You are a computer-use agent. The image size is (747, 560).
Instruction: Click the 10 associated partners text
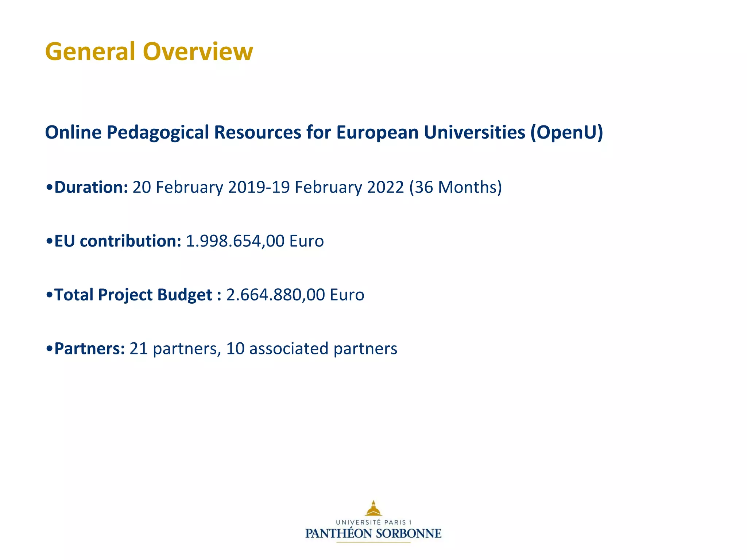pos(311,349)
